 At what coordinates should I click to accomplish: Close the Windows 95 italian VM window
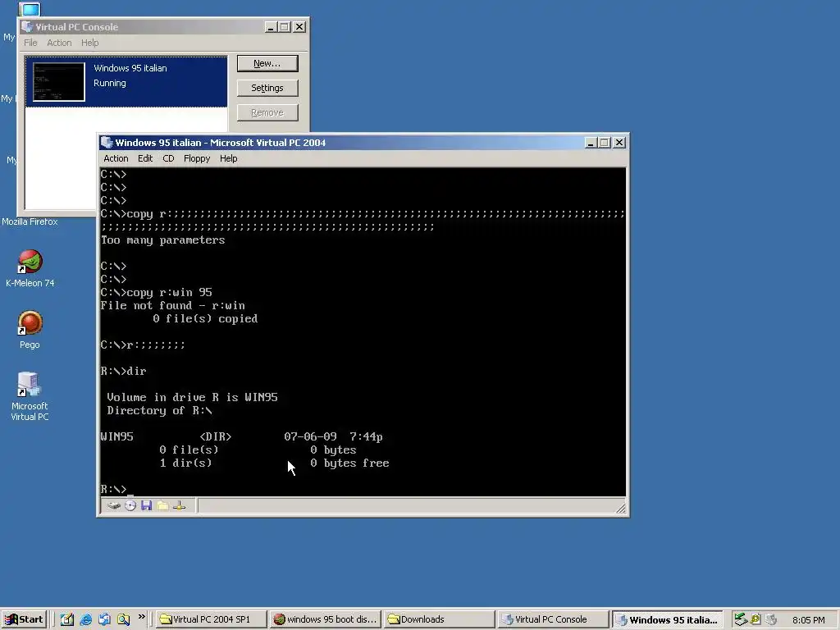(619, 143)
